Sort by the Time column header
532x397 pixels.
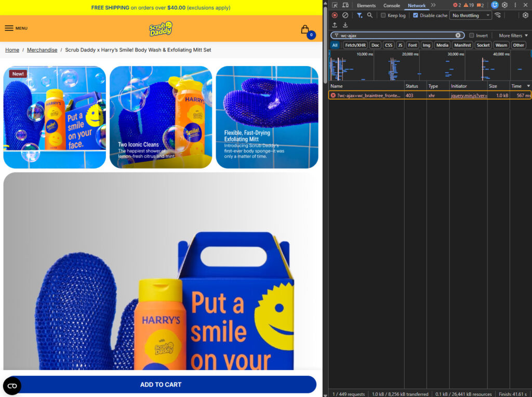[x=520, y=86]
